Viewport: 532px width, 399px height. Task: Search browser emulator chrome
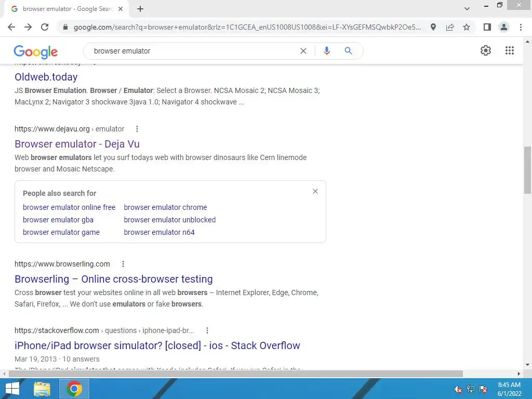coord(165,207)
